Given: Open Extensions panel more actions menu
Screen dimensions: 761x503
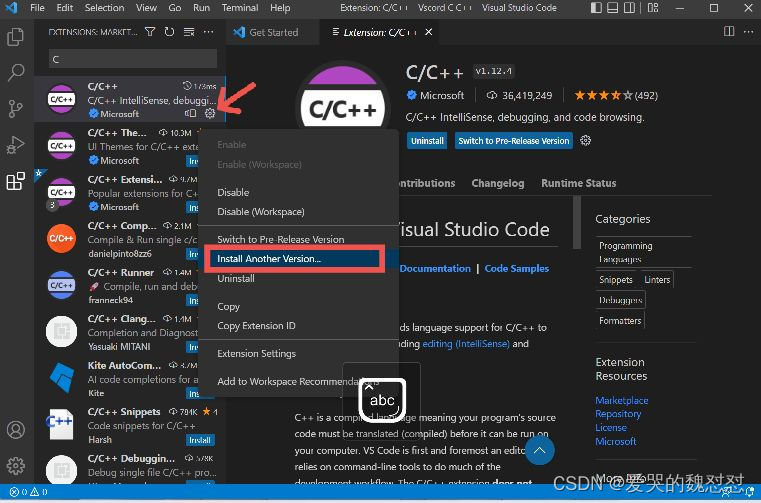Looking at the screenshot, I should [208, 32].
